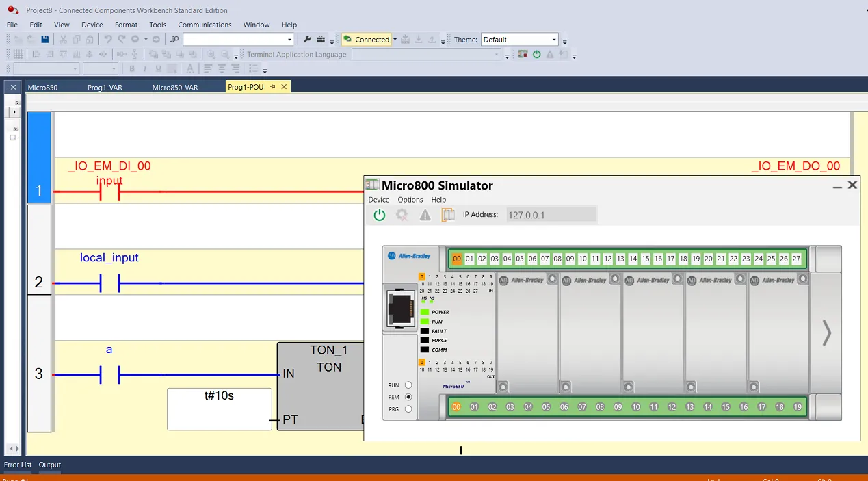Open the Device menu in Micro800 Simulator
Image resolution: width=868 pixels, height=481 pixels.
[x=379, y=200]
